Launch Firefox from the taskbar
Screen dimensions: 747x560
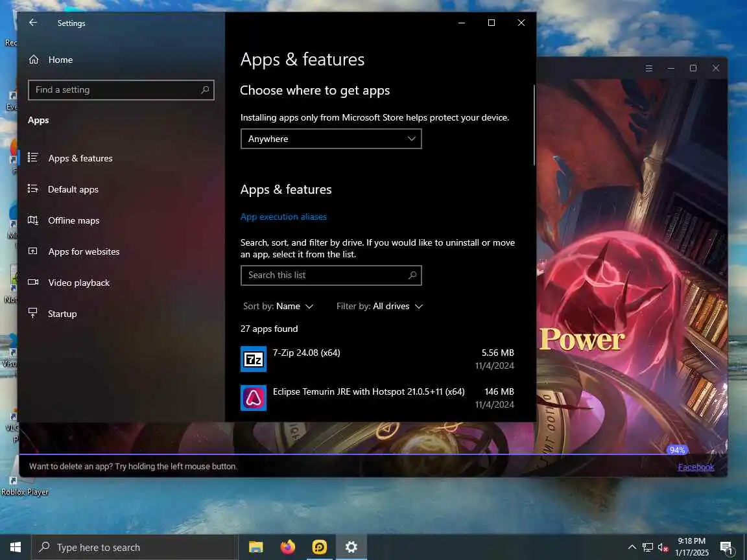click(x=287, y=547)
